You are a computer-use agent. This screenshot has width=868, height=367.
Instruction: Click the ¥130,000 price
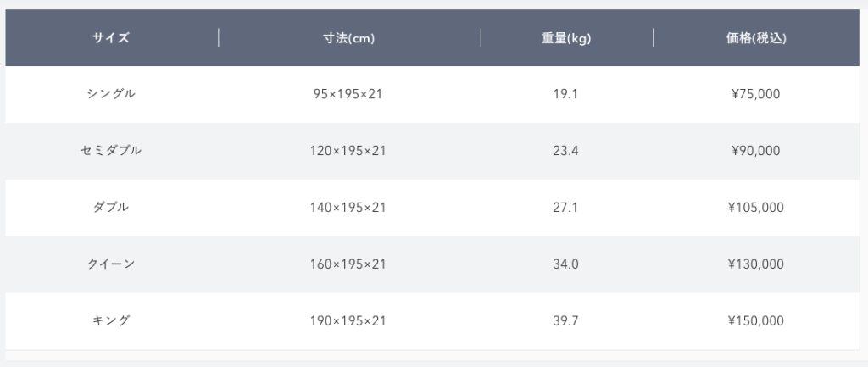click(755, 264)
